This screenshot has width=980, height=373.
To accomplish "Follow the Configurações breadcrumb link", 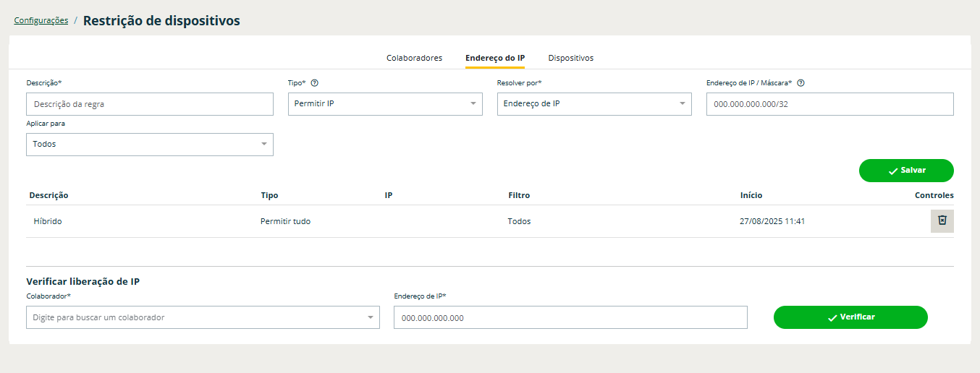I will point(41,20).
